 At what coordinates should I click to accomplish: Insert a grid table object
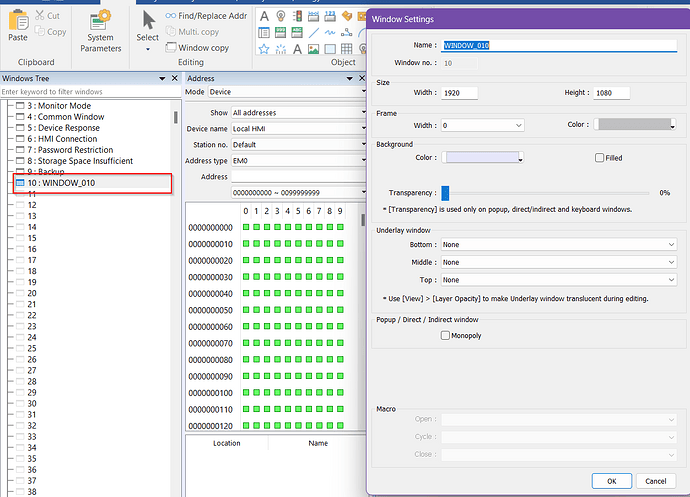pyautogui.click(x=347, y=49)
